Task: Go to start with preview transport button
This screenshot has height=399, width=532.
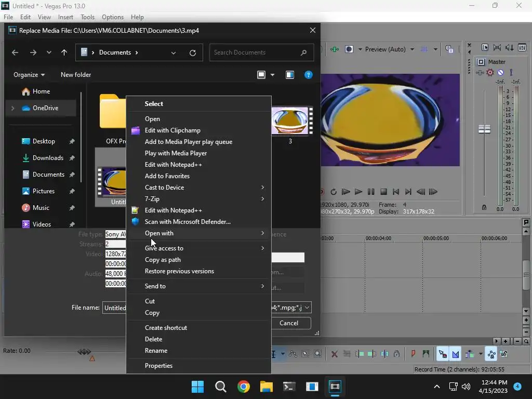Action: click(395, 192)
